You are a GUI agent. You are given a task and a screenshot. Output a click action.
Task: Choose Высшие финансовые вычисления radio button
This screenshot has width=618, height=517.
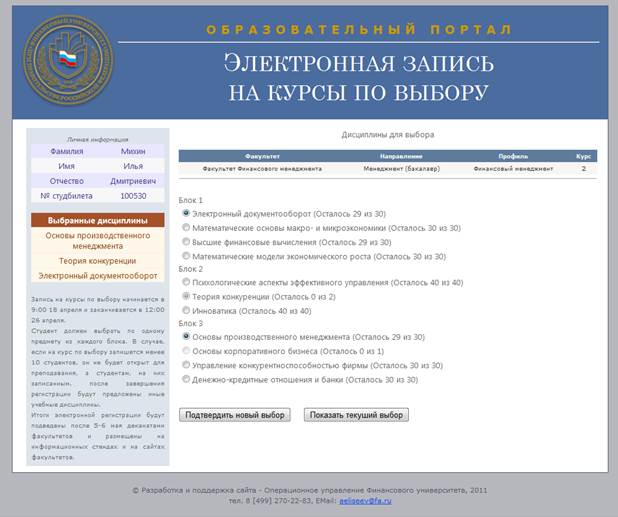[x=186, y=242]
